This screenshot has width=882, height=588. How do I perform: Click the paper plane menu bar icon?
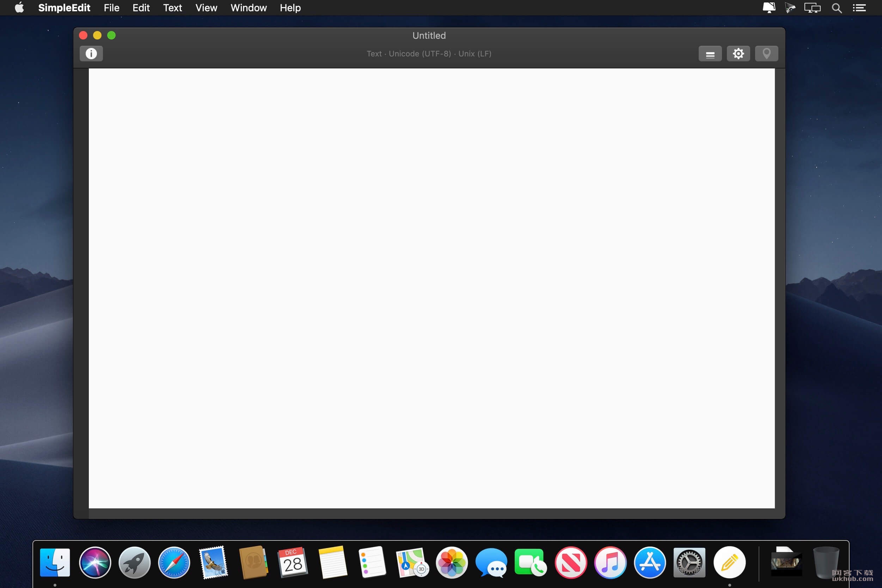790,8
